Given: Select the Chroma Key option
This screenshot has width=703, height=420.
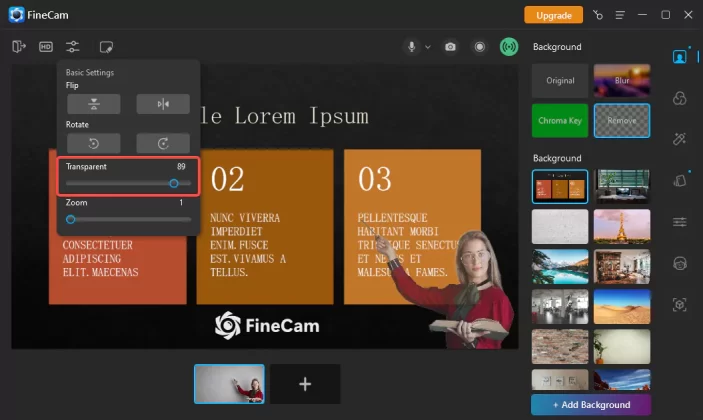Looking at the screenshot, I should (560, 121).
